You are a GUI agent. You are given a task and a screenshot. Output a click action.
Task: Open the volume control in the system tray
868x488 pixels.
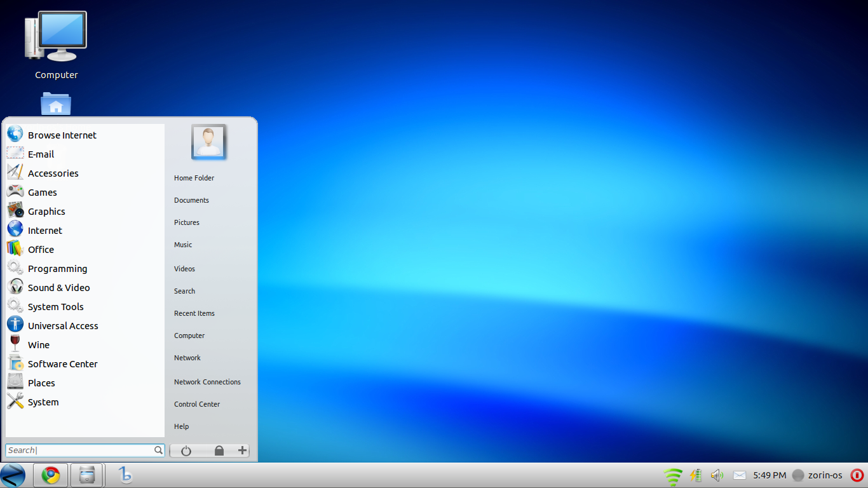pyautogui.click(x=717, y=475)
